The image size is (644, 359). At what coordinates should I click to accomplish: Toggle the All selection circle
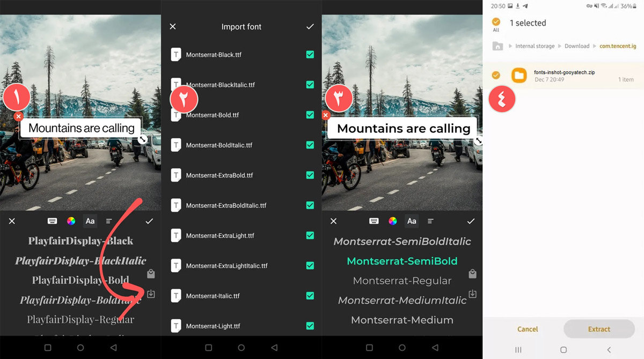click(496, 22)
